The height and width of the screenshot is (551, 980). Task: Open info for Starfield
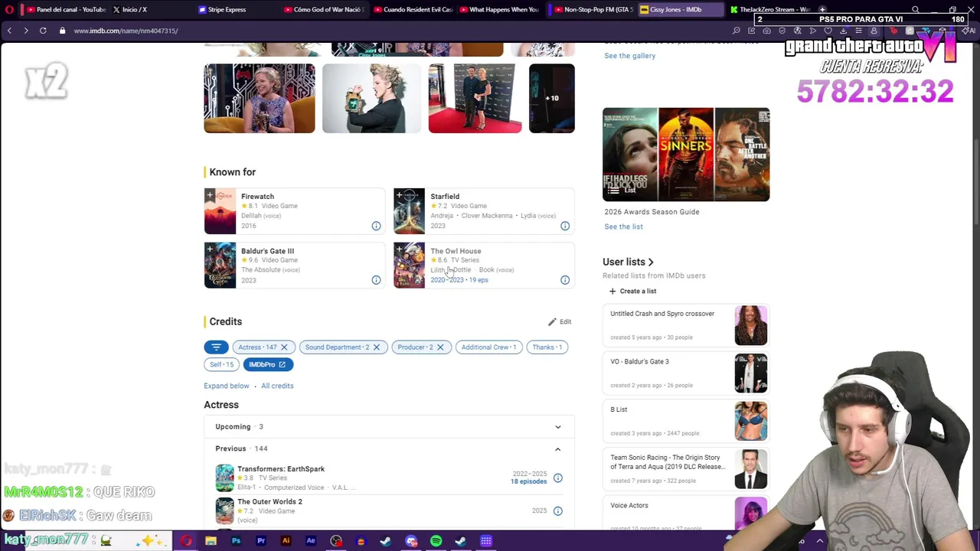(565, 226)
